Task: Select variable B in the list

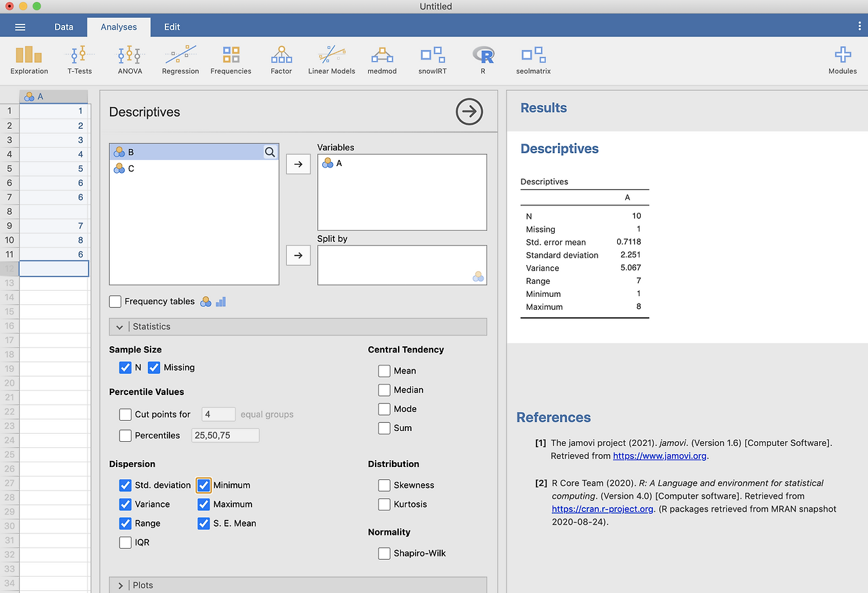Action: point(194,152)
